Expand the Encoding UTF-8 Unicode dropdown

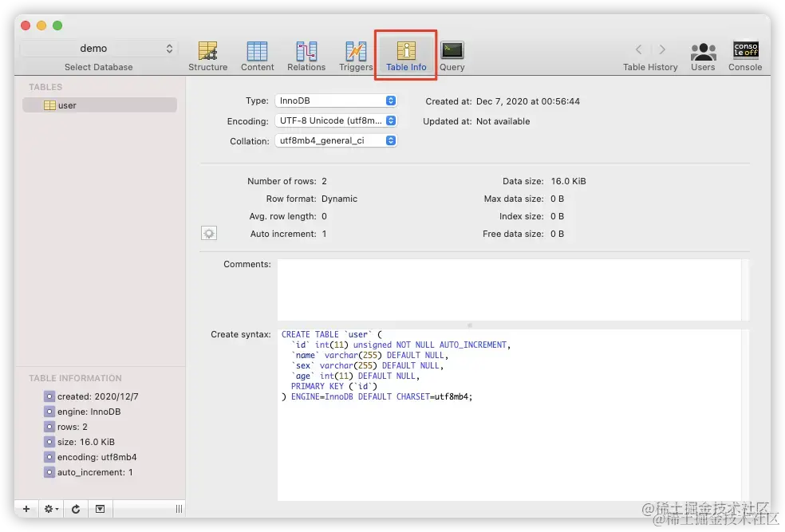[335, 120]
